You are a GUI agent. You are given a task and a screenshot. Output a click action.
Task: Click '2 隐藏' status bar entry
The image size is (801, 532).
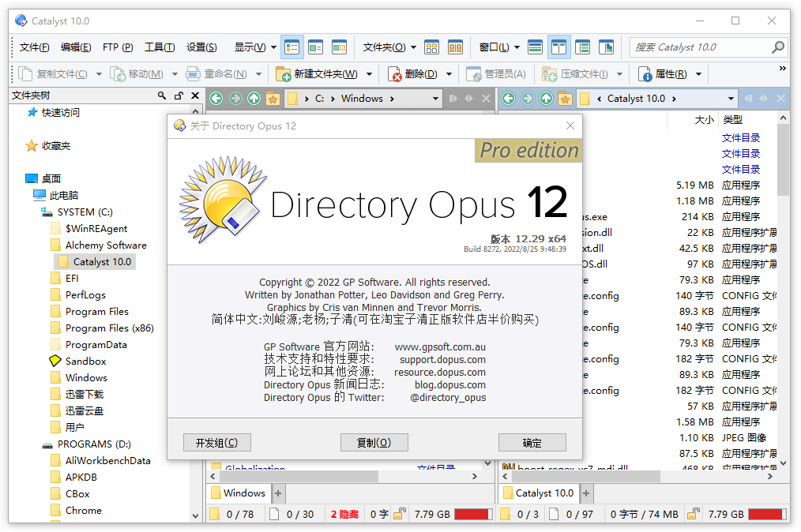(345, 514)
